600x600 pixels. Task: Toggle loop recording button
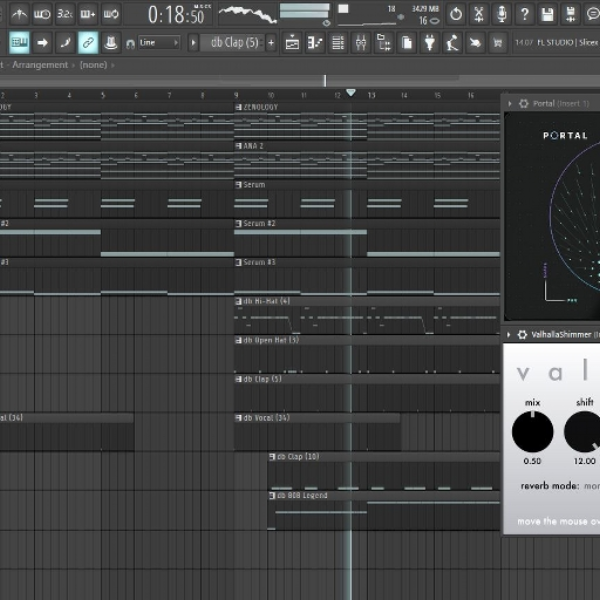pos(111,14)
